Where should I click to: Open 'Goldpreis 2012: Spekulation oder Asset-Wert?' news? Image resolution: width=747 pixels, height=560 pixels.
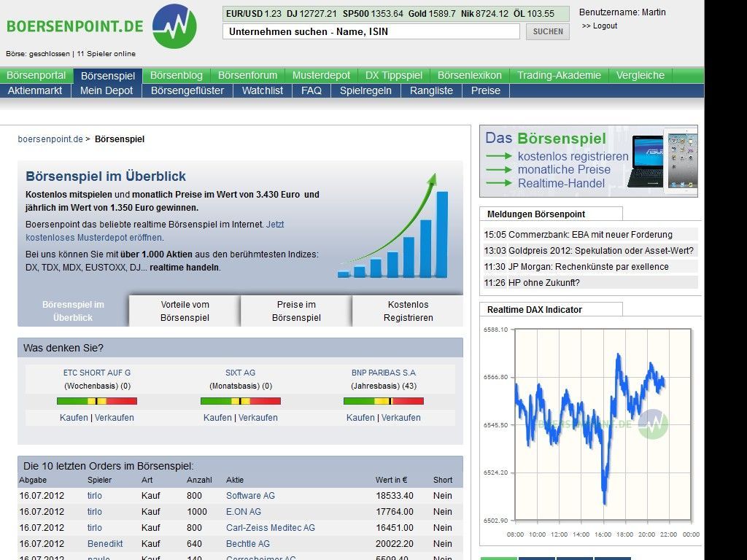(x=601, y=251)
